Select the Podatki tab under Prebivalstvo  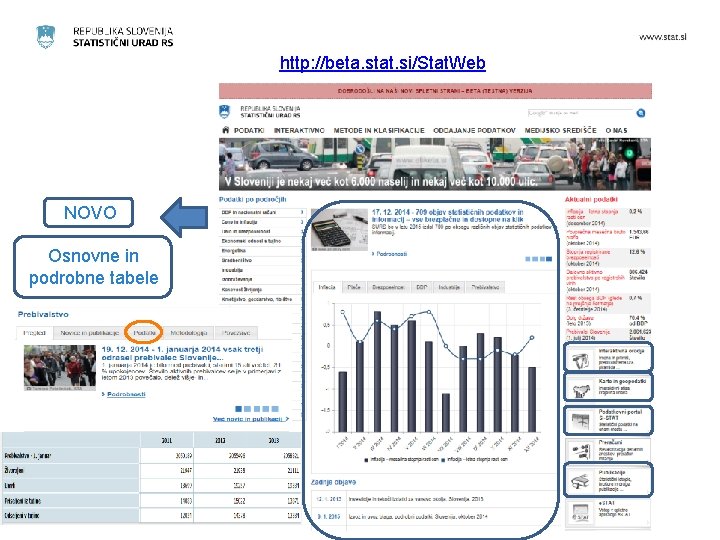point(144,333)
